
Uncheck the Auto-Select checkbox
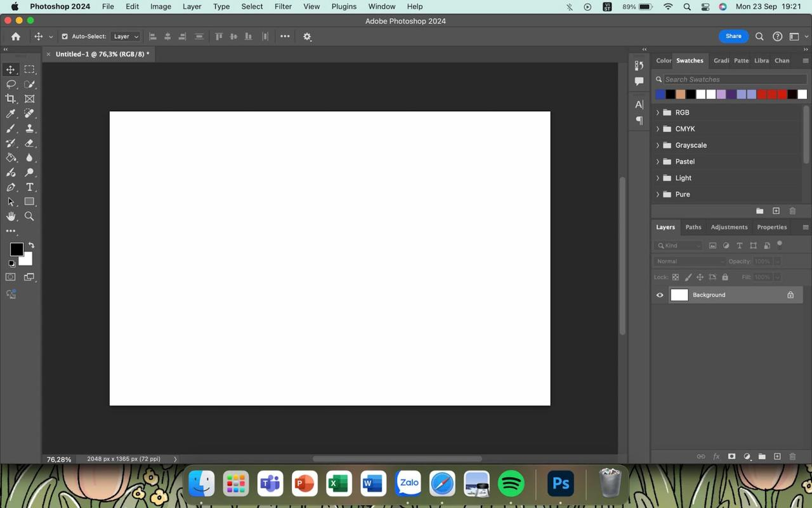65,37
